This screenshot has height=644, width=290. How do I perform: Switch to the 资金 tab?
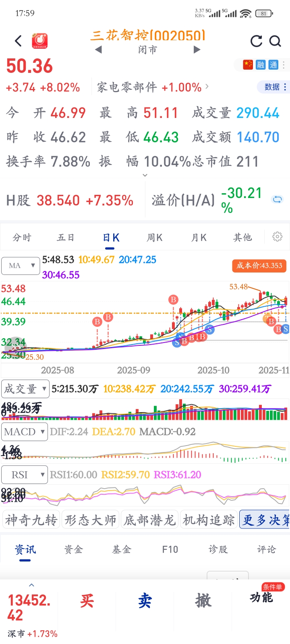pos(73,550)
